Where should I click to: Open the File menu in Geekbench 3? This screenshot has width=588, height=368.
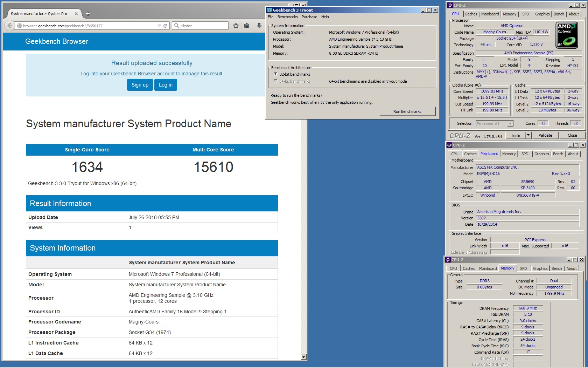pyautogui.click(x=271, y=17)
